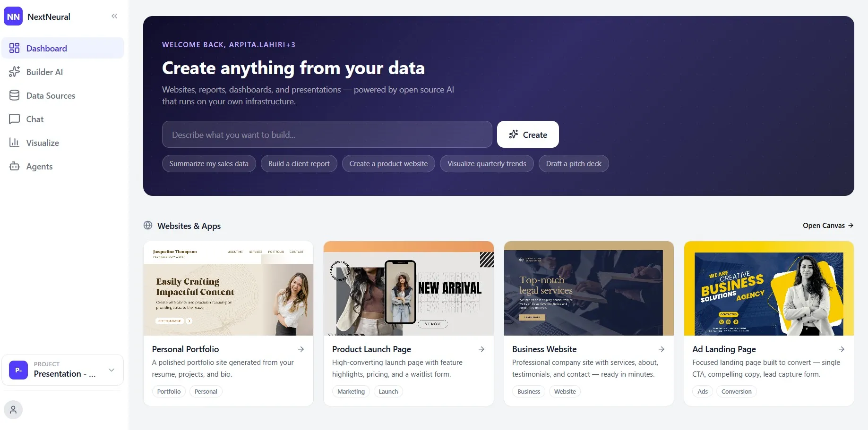Select 'Summarize my sales data' suggestion

pos(209,164)
